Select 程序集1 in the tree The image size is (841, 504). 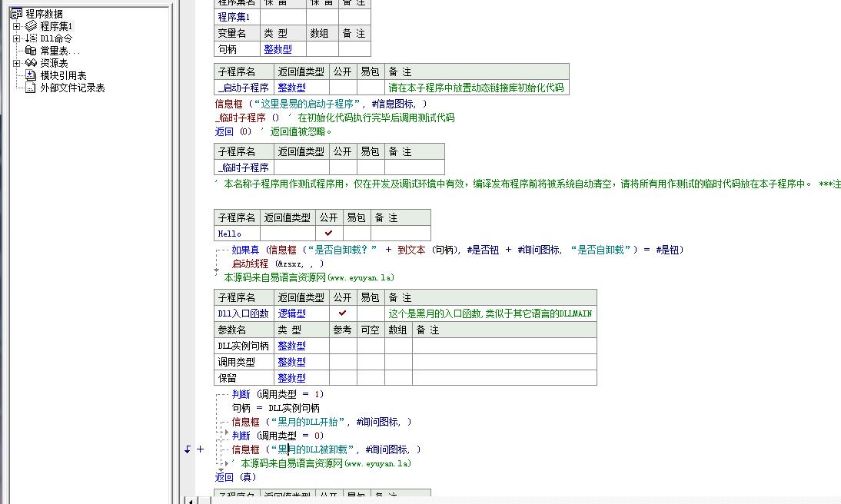click(x=56, y=26)
